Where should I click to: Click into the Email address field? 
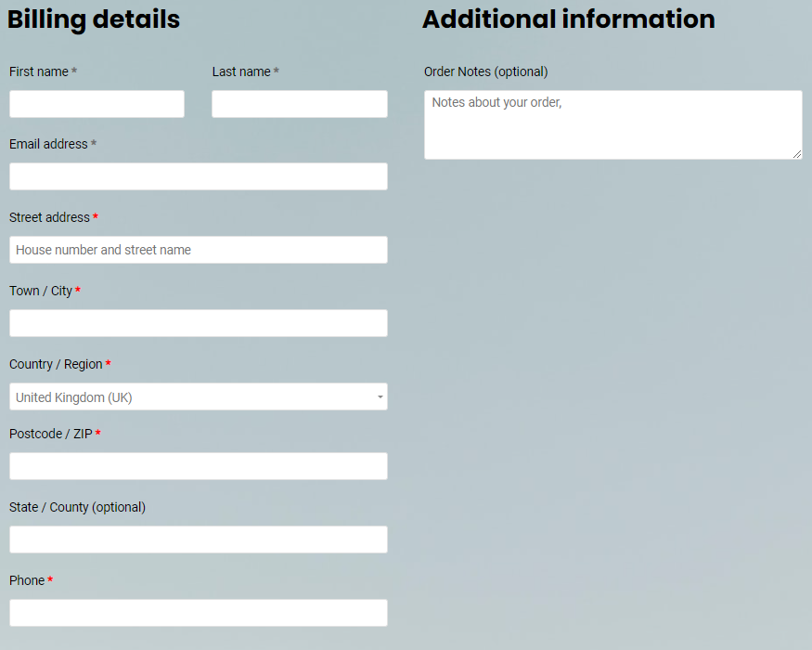pos(198,176)
